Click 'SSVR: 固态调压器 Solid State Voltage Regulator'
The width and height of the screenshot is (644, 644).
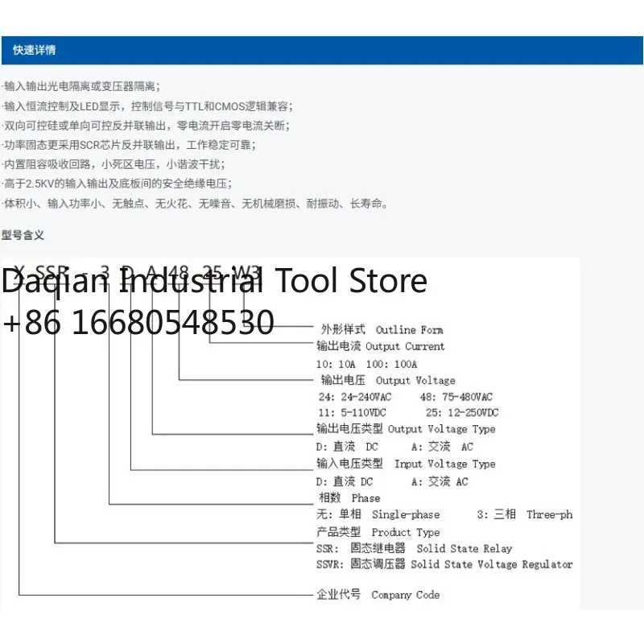coord(444,564)
